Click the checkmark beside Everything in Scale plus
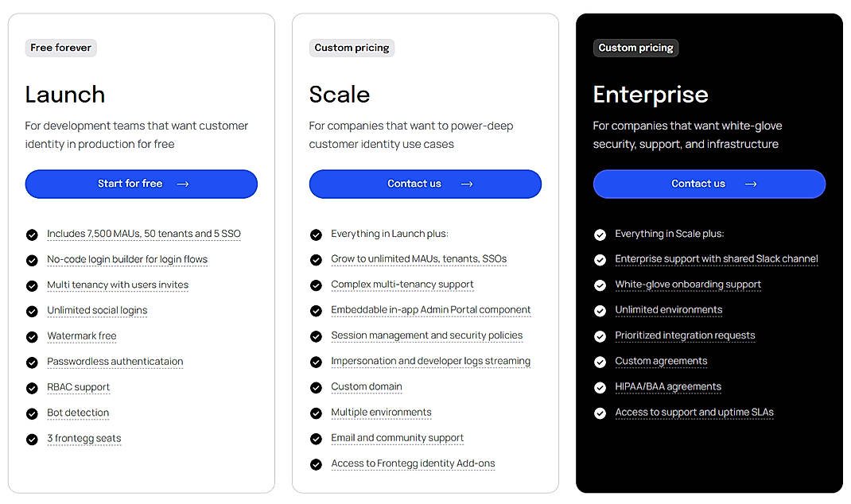Screen dimensions: 851x504 (x=600, y=234)
